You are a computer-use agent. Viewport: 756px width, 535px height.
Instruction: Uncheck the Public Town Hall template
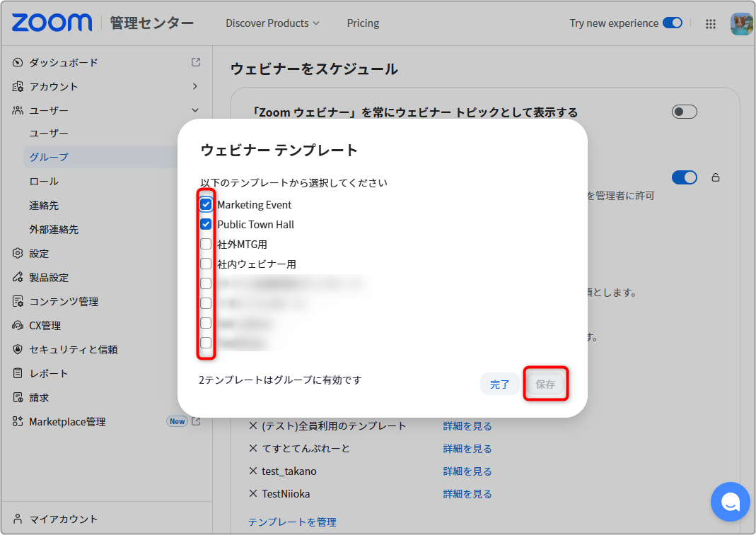point(206,224)
